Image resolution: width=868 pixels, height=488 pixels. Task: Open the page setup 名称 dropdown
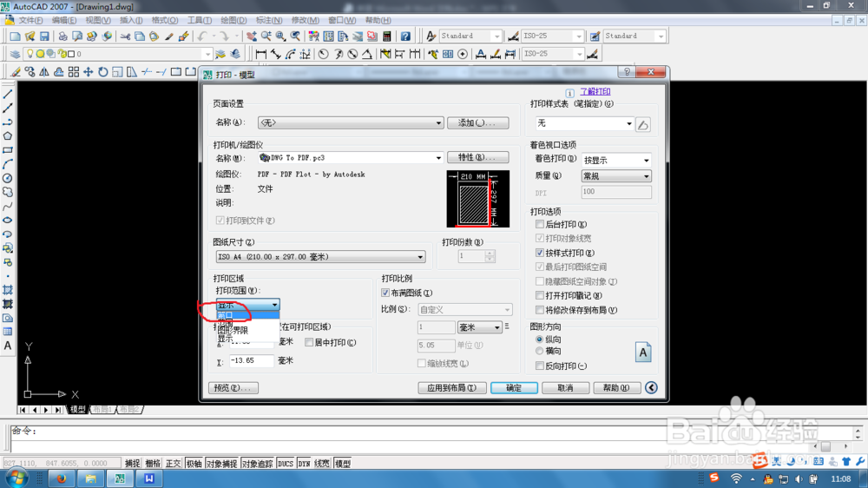point(351,123)
